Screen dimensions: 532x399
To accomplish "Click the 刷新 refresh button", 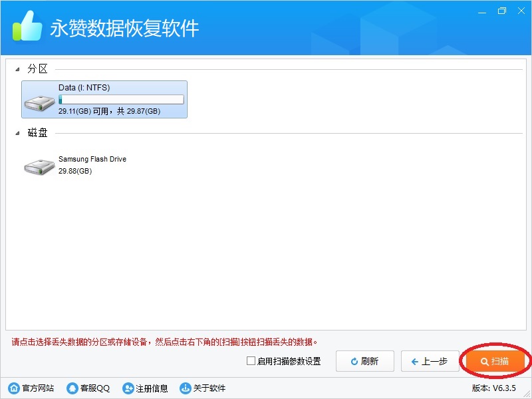I will (364, 361).
